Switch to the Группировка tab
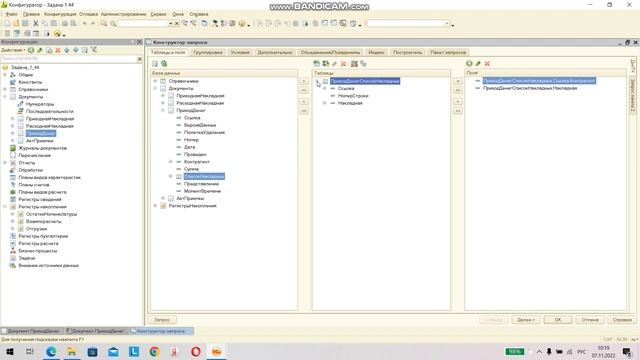Screen dimensions: 640x360 pyautogui.click(x=208, y=52)
